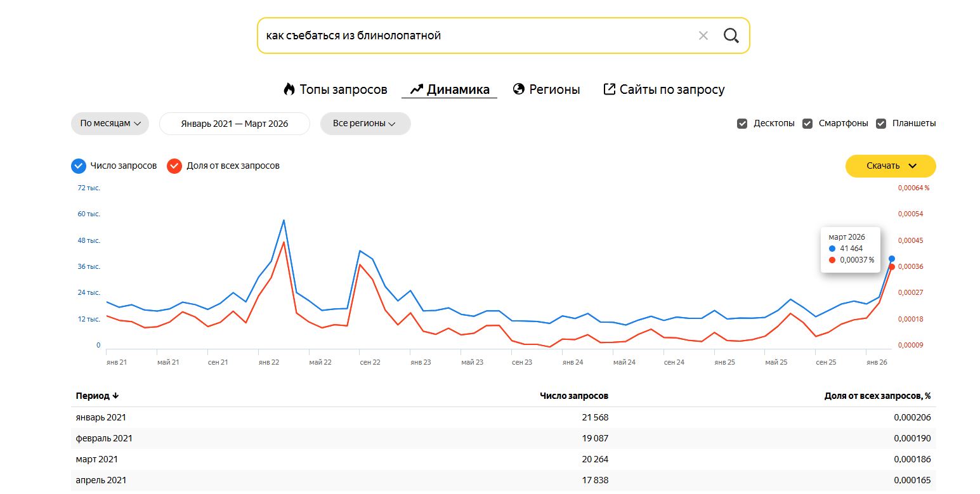Open the По месяцам dropdown
The image size is (980, 494).
(110, 124)
